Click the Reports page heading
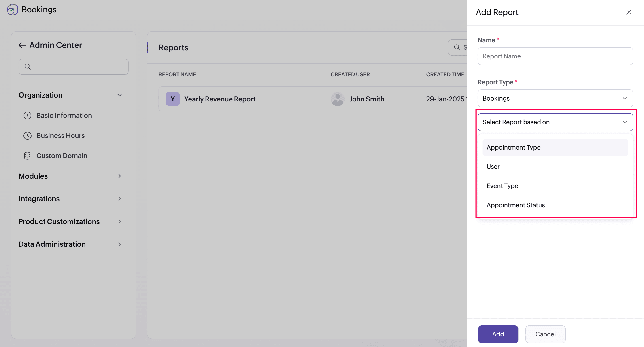 tap(173, 47)
